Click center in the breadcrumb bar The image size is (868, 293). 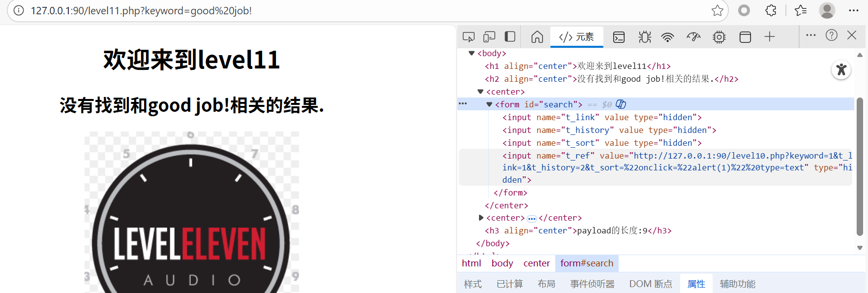pos(537,263)
